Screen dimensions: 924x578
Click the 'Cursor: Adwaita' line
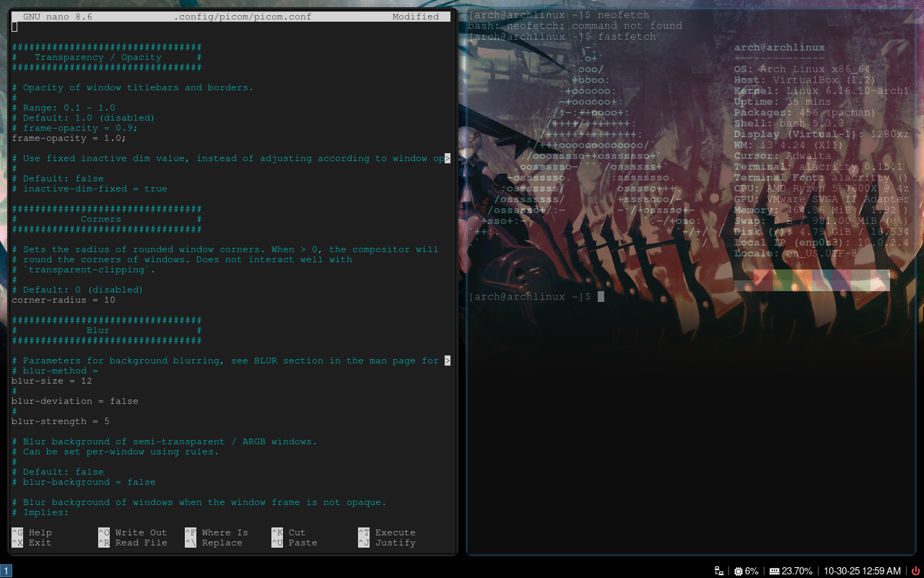coord(783,156)
